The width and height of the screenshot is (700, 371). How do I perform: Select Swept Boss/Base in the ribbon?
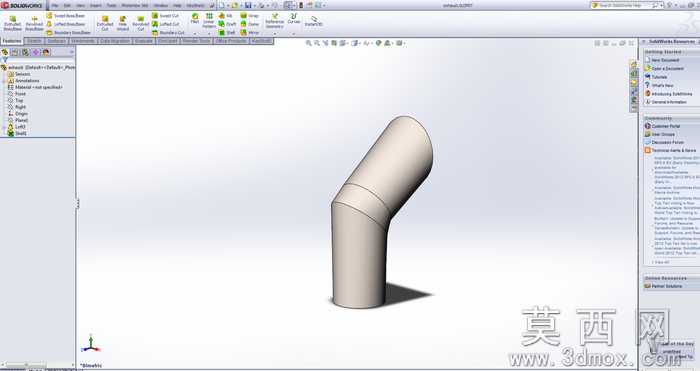(66, 16)
